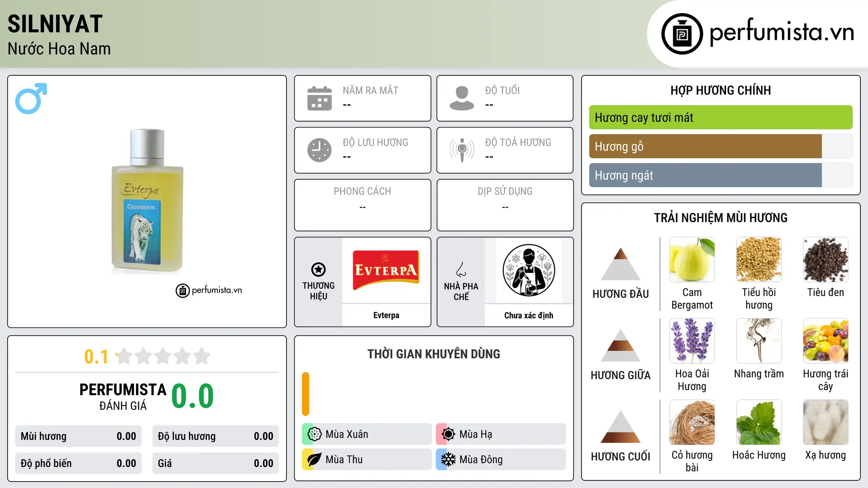
Task: Click the green 0.0 Perfumista score
Action: pyautogui.click(x=193, y=396)
